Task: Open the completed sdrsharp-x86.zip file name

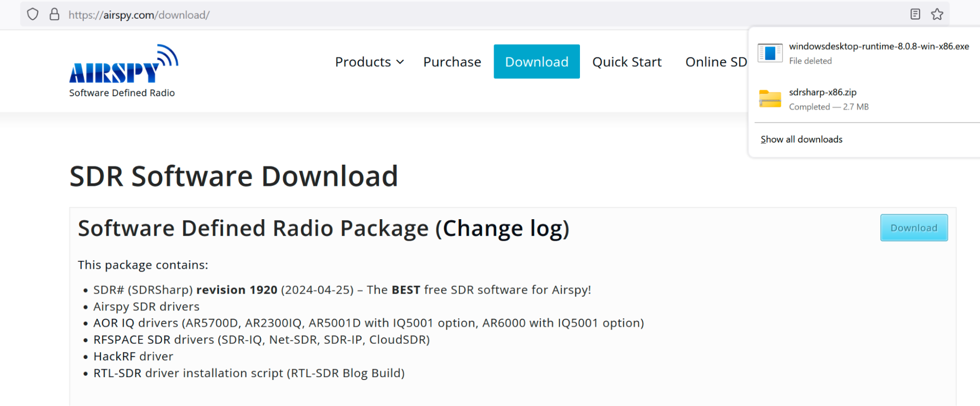Action: click(x=823, y=92)
